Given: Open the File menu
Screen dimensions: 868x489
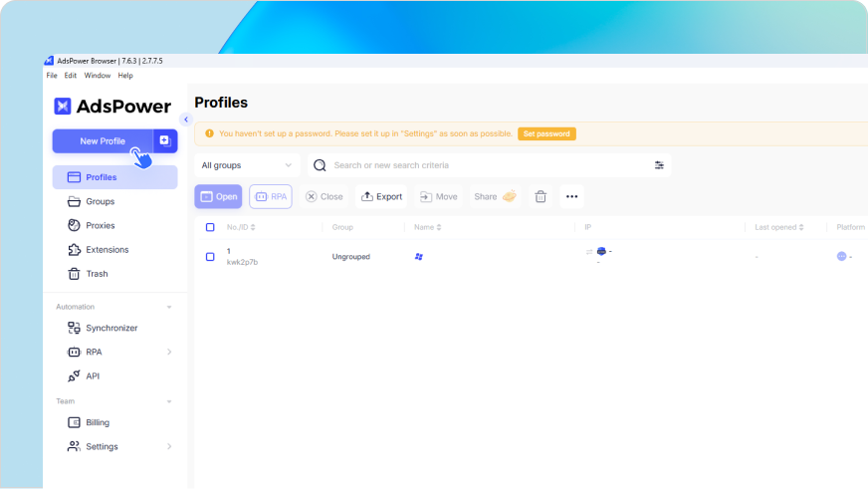Looking at the screenshot, I should point(52,76).
